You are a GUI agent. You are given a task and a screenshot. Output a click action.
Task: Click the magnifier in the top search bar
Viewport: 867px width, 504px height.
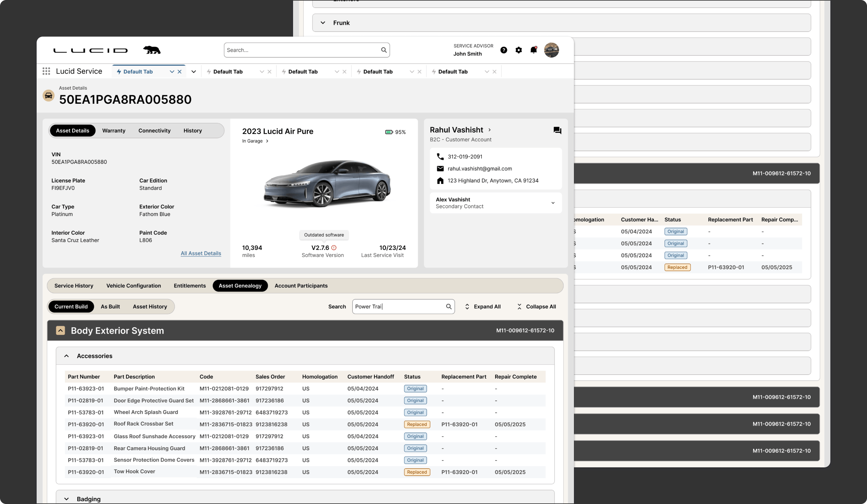384,50
